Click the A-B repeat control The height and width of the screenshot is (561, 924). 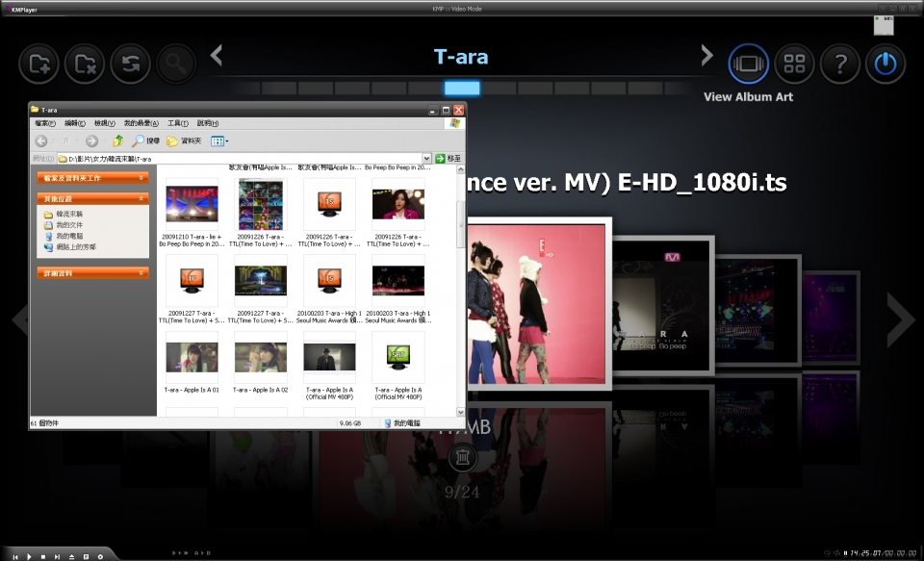(202, 553)
